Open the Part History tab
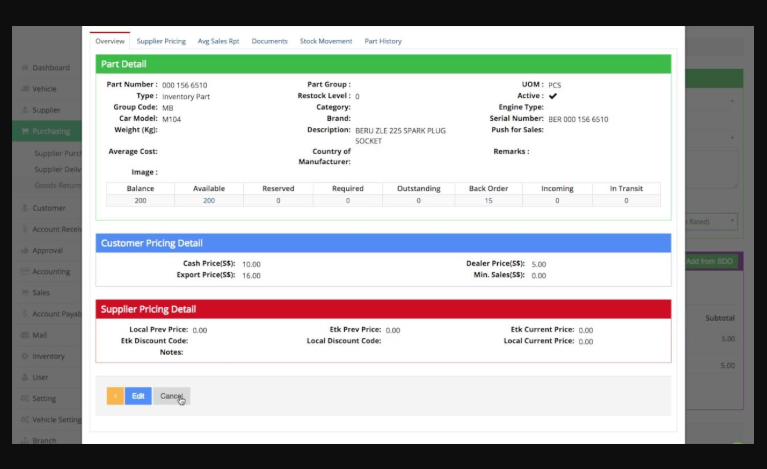The height and width of the screenshot is (469, 767). pyautogui.click(x=383, y=41)
